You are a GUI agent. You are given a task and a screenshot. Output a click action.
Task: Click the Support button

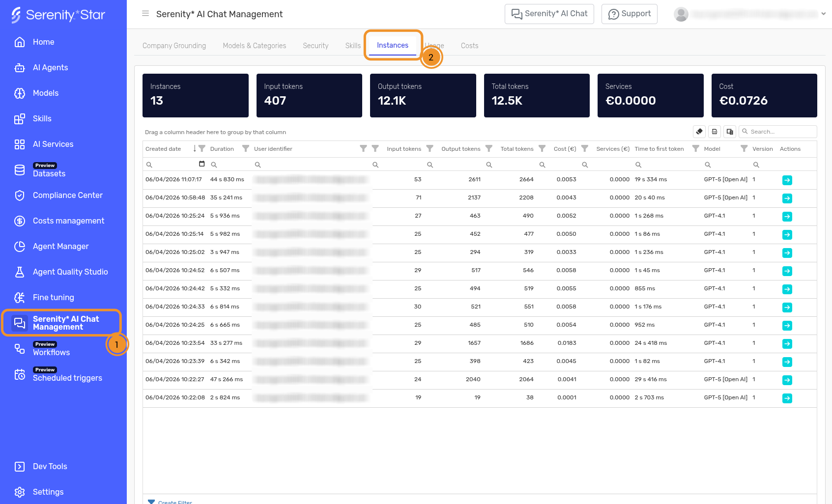630,14
